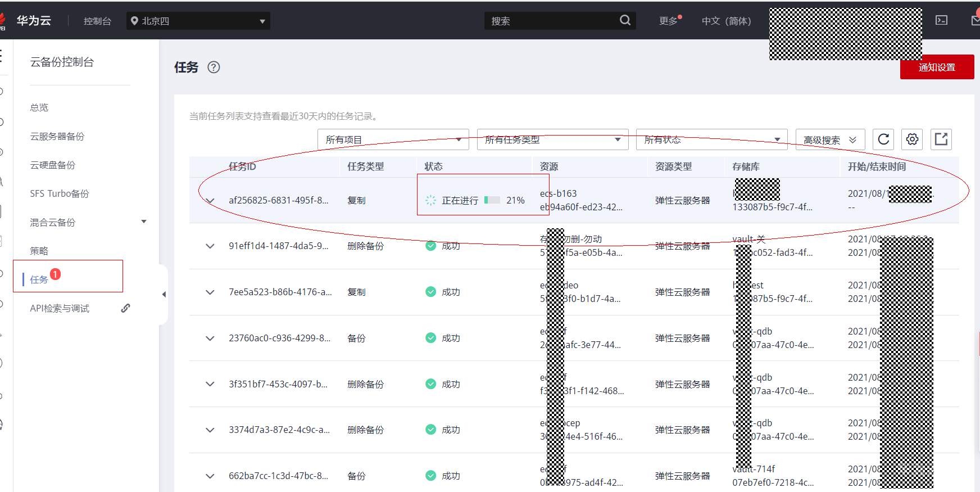Open API检索与调试 link

[x=60, y=308]
